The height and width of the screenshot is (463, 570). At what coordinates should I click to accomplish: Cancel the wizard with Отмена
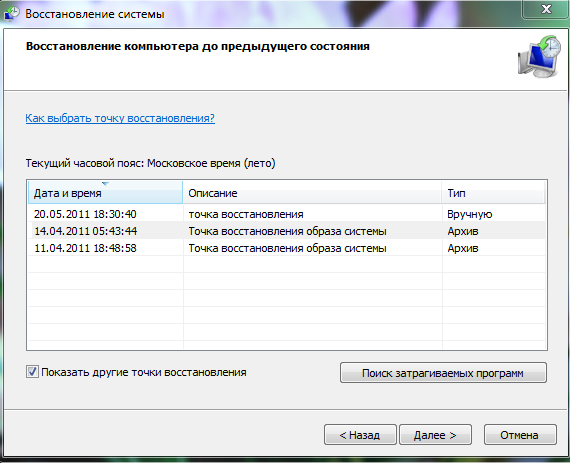(520, 435)
